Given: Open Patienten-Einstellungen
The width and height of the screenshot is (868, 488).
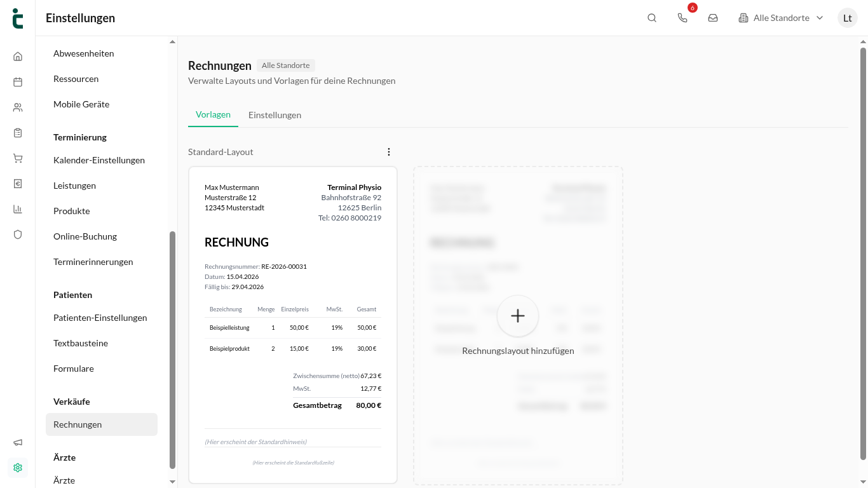Looking at the screenshot, I should click(102, 318).
